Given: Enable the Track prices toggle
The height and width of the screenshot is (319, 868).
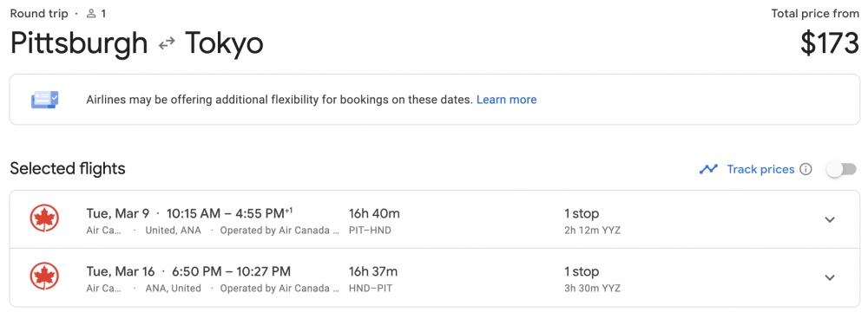Looking at the screenshot, I should coord(841,169).
